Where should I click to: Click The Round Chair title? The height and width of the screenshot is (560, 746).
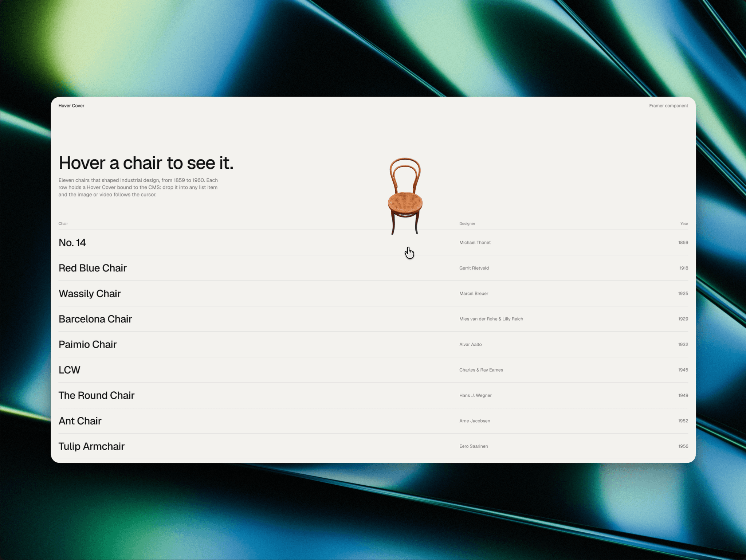point(97,395)
